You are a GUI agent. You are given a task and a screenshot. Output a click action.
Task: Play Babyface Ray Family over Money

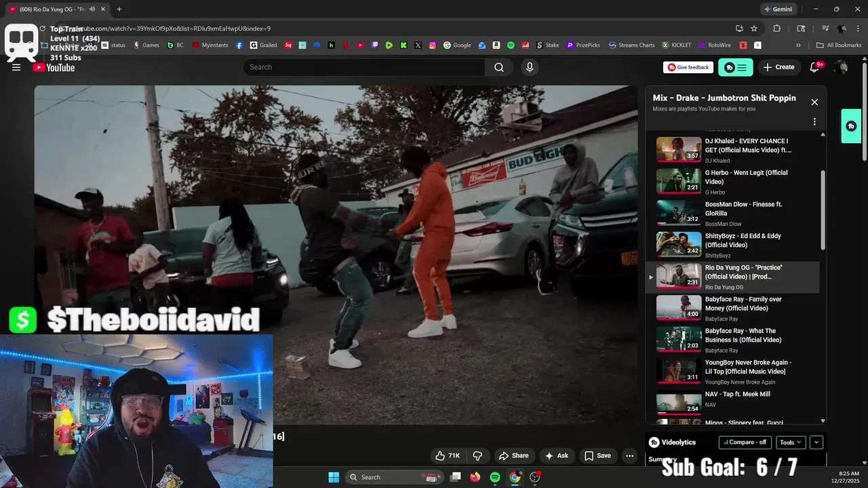click(x=732, y=308)
